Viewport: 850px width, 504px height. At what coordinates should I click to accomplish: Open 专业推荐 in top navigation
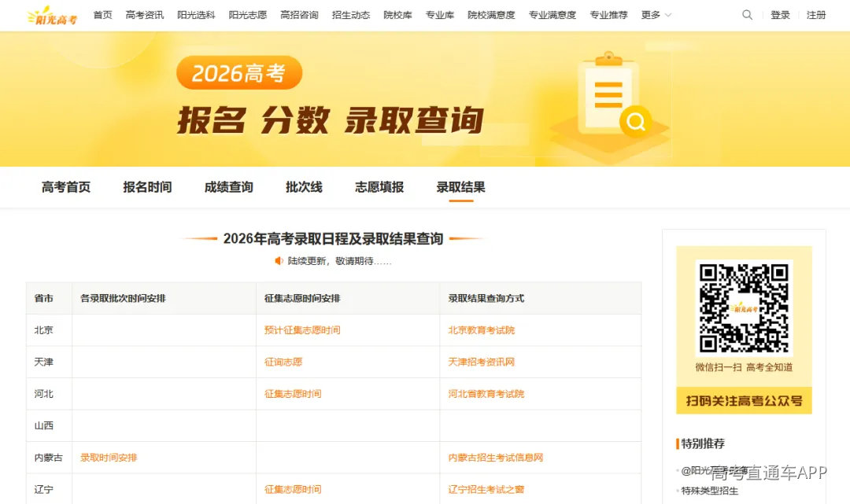pos(608,15)
